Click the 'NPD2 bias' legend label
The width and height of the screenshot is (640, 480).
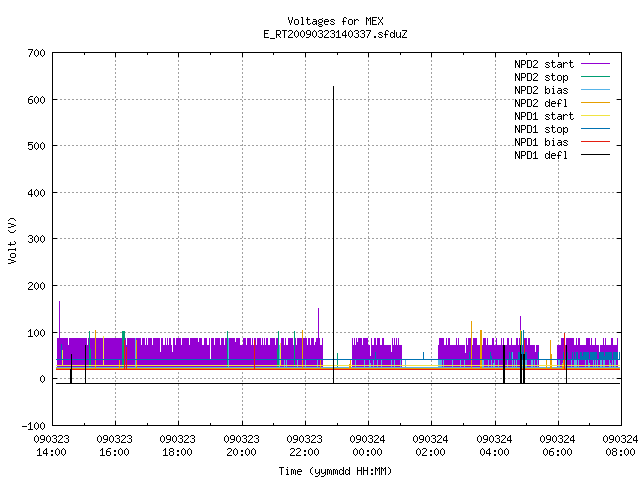coord(541,90)
